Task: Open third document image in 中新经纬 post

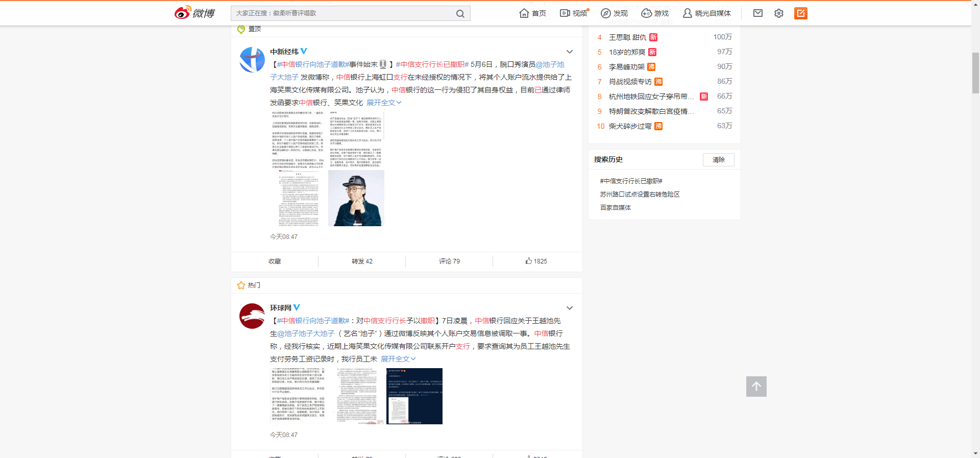Action: coord(298,198)
